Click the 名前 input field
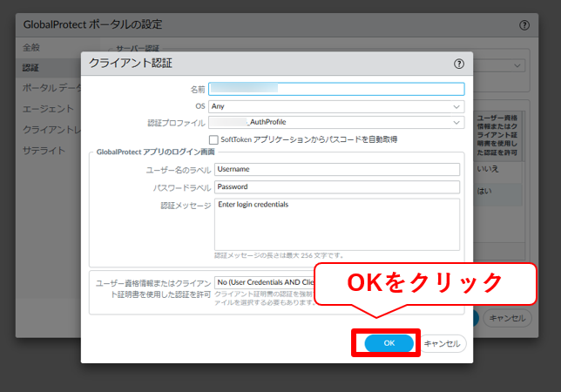561x392 pixels. point(336,89)
